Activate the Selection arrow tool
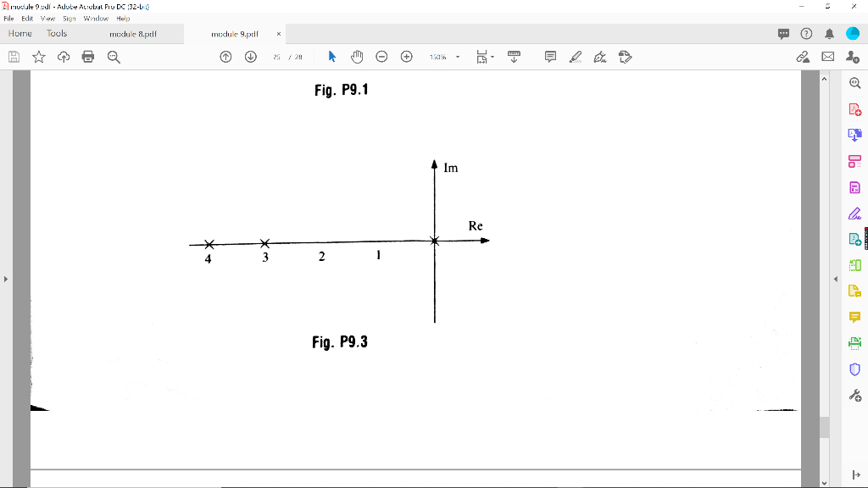The height and width of the screenshot is (488, 868). (333, 57)
